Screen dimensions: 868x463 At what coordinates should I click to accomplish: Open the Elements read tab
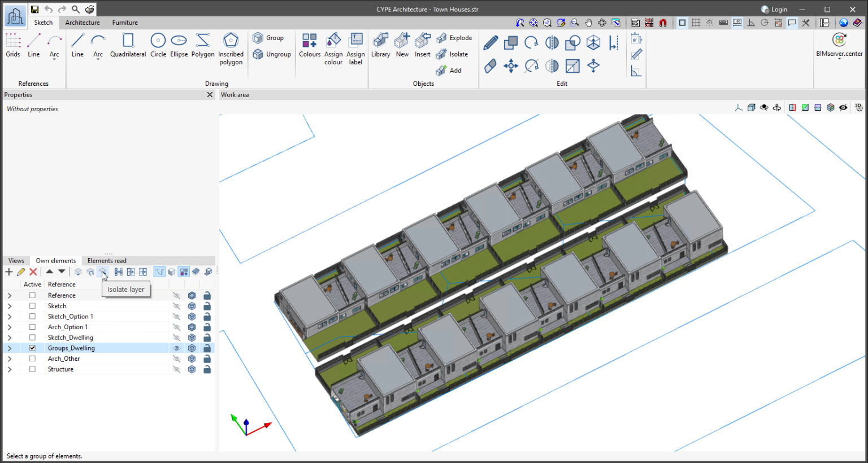pos(106,260)
